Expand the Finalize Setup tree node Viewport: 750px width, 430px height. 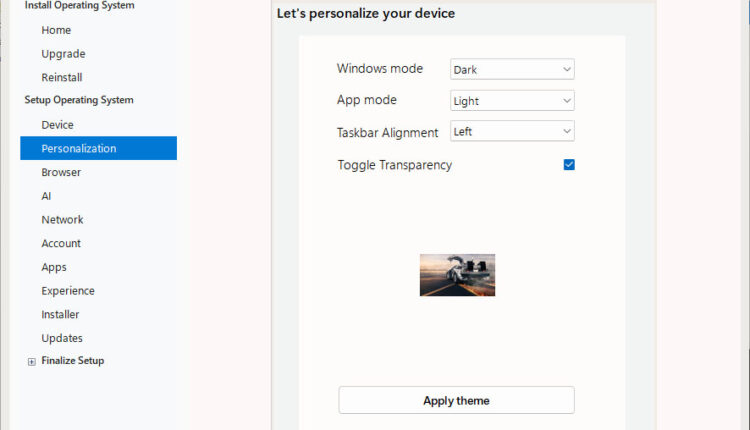32,361
